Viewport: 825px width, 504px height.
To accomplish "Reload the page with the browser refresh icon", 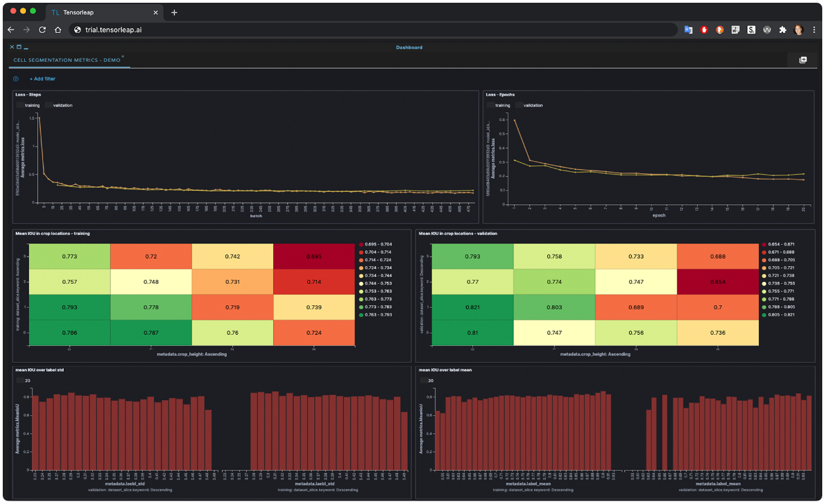I will point(42,30).
